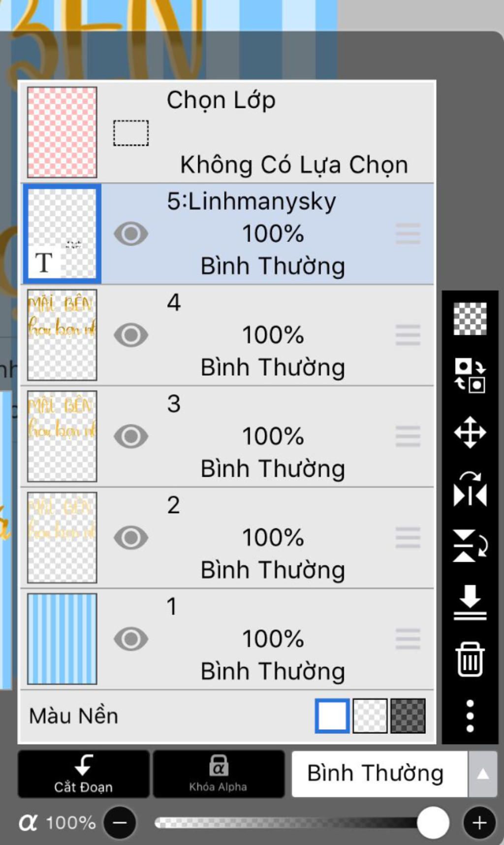Flip layer vertically with mirror icon
504x845 pixels.
tap(470, 546)
